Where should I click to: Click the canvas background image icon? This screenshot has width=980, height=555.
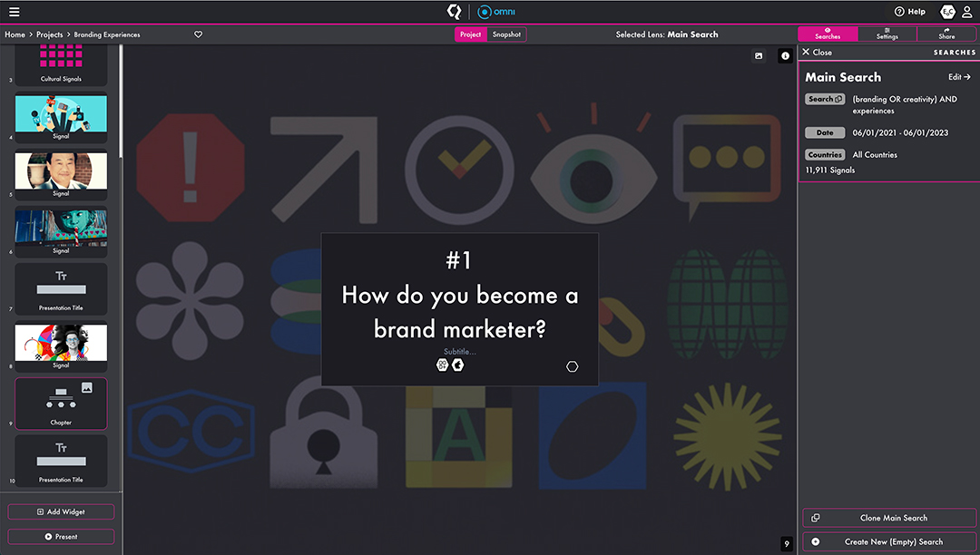pyautogui.click(x=759, y=56)
